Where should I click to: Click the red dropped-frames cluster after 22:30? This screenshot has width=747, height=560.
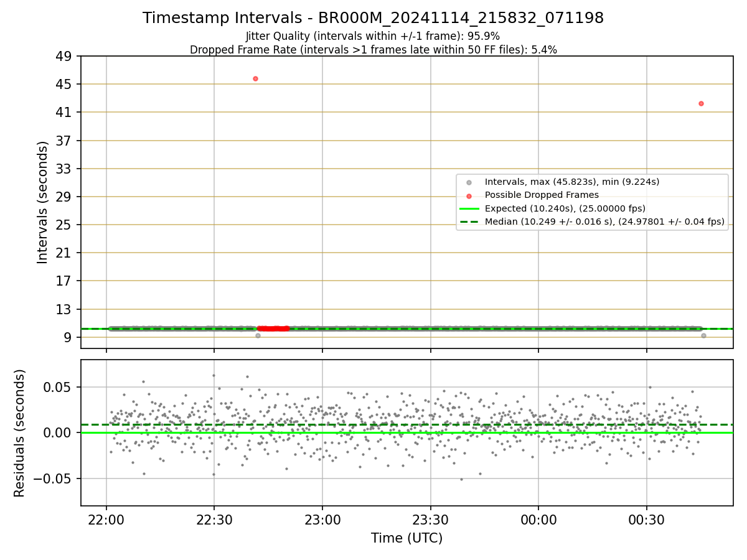click(273, 329)
